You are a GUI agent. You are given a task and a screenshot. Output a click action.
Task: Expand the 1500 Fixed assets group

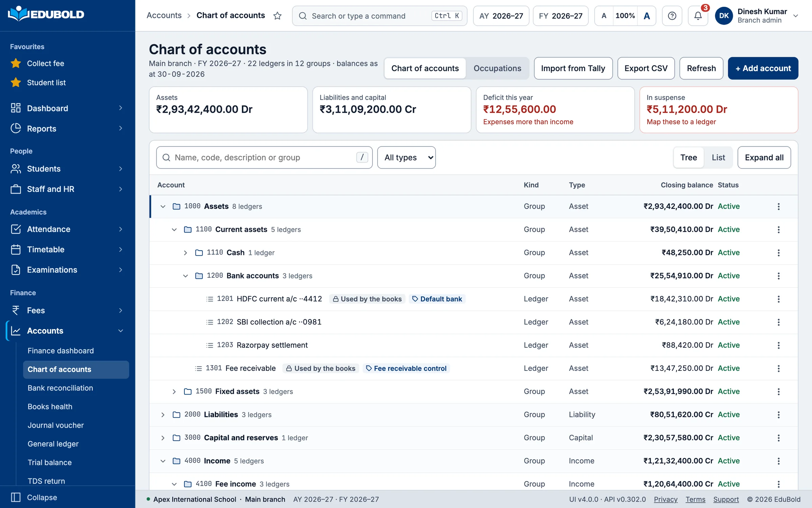[174, 391]
